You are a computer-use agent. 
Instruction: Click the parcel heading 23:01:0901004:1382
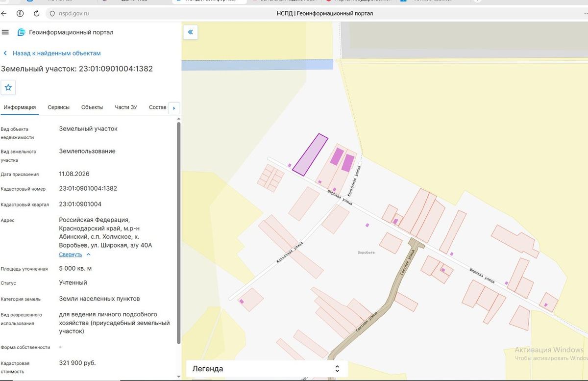76,69
